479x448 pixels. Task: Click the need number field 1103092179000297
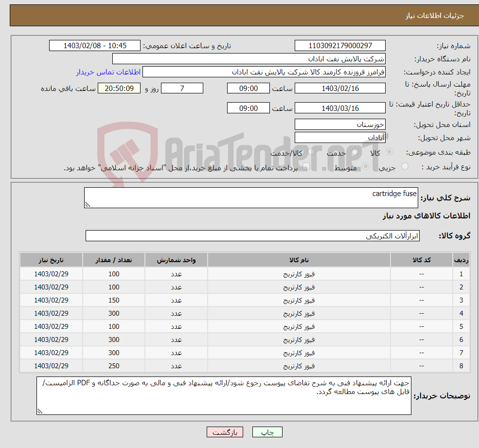point(340,46)
